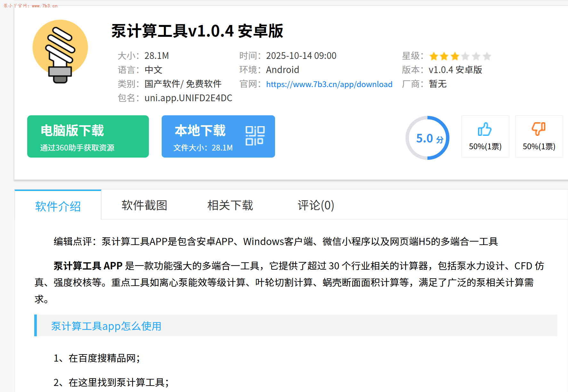Open the official site link www.7b3.cn/app/download

click(x=329, y=84)
